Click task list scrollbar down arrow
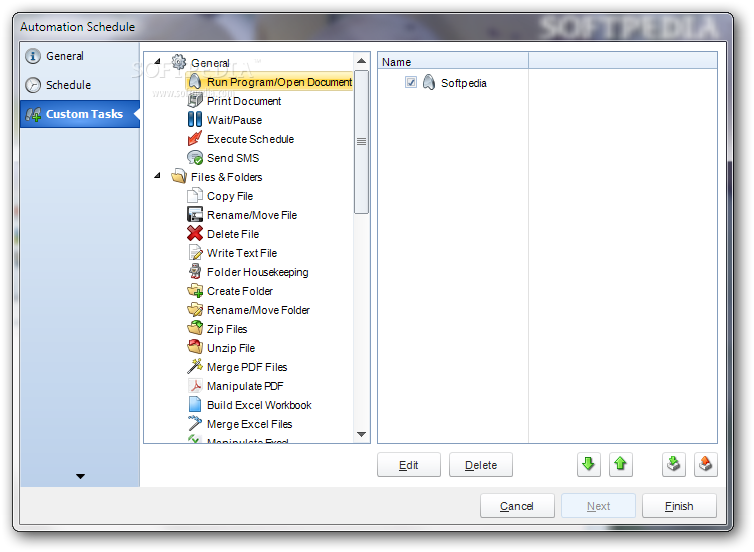Viewport: 754px width, 552px height. 361,434
